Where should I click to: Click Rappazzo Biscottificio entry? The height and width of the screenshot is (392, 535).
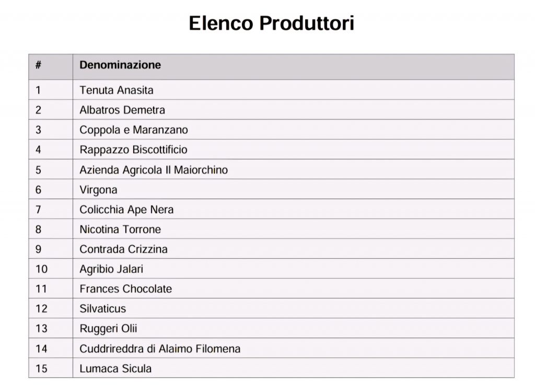133,150
